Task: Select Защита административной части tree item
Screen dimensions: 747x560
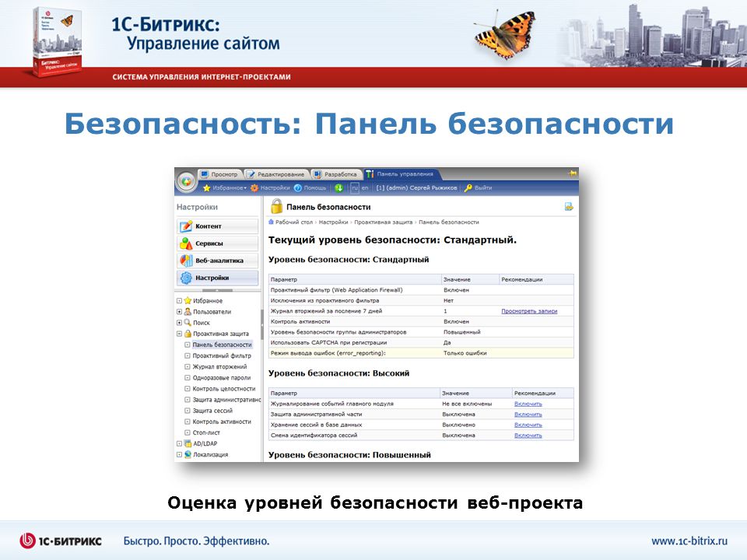Action: coord(226,400)
